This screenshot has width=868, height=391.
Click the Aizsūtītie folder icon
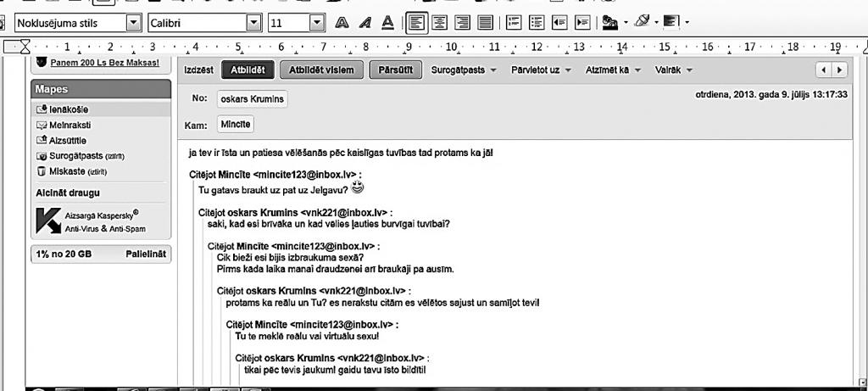click(41, 140)
